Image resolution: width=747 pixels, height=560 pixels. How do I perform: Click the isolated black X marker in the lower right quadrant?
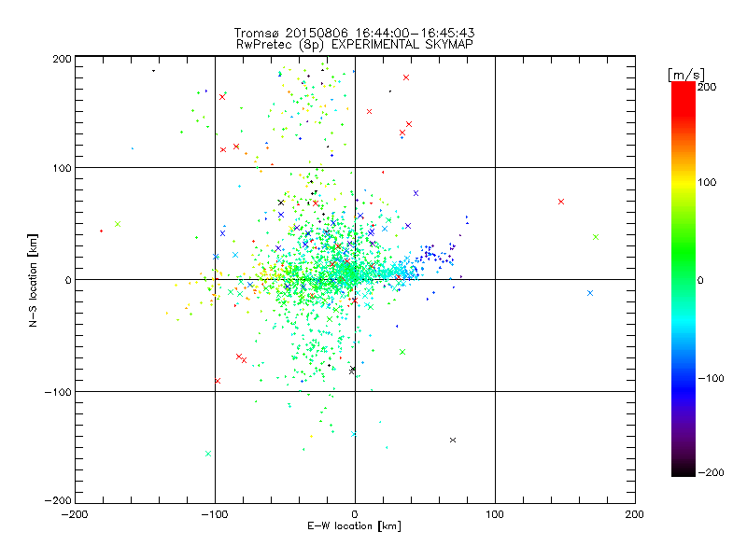[453, 440]
